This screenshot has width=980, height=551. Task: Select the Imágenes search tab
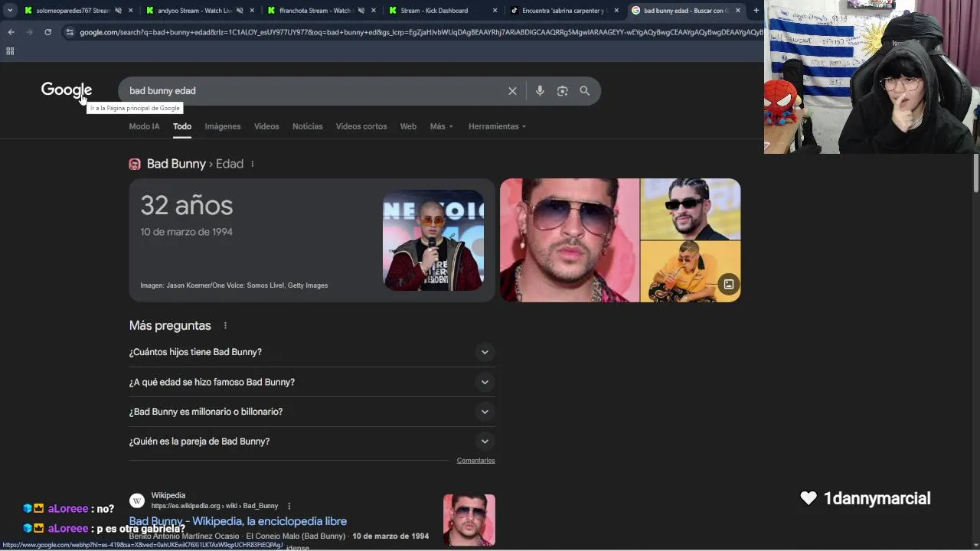tap(223, 126)
